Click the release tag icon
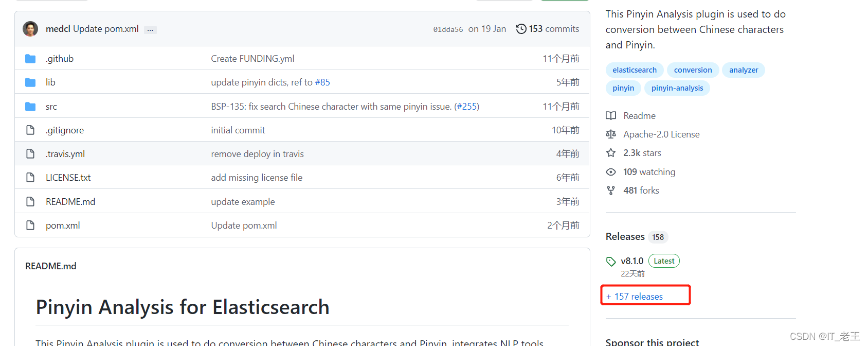 tap(611, 262)
